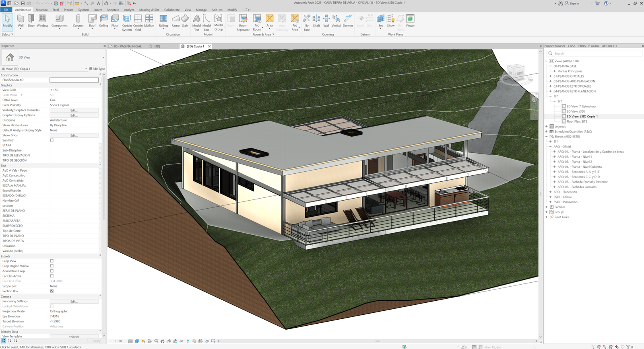
Task: Select the Wall tool in Build panel
Action: click(21, 21)
